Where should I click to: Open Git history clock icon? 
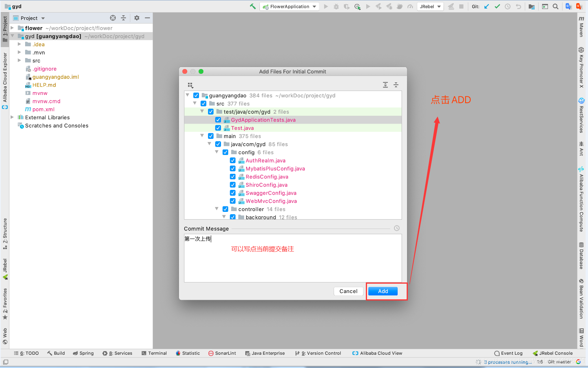(x=508, y=6)
